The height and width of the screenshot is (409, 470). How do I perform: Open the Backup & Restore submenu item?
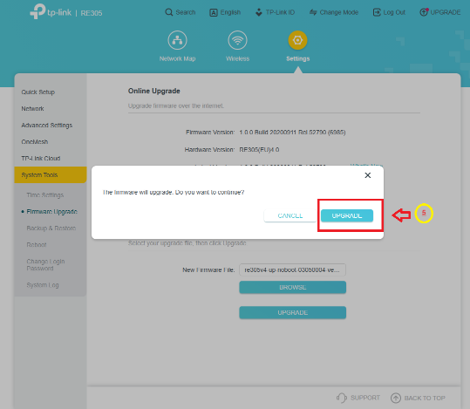(x=51, y=228)
